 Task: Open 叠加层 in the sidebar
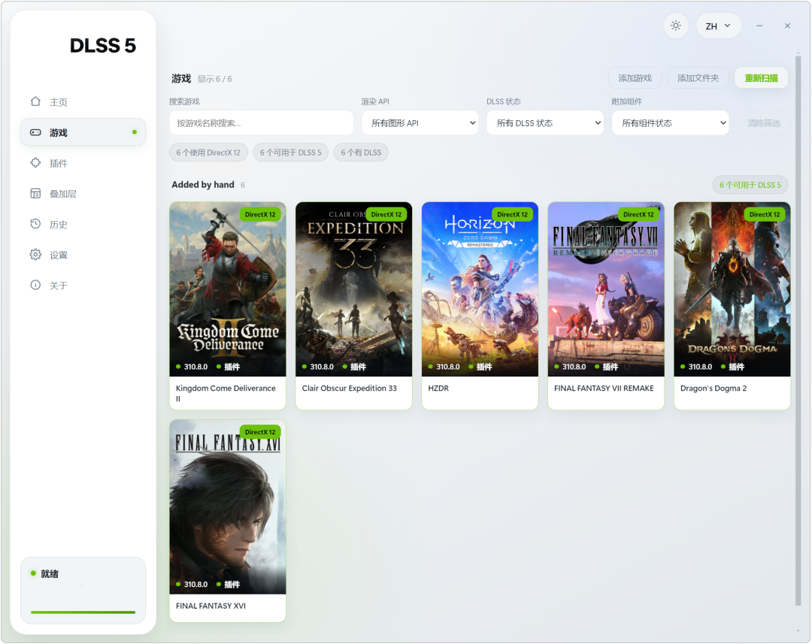[83, 194]
